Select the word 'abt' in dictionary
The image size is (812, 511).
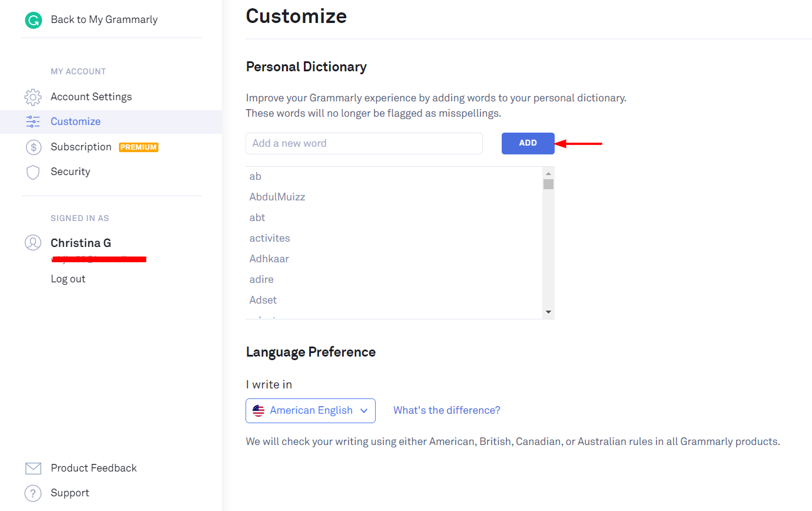tap(257, 217)
